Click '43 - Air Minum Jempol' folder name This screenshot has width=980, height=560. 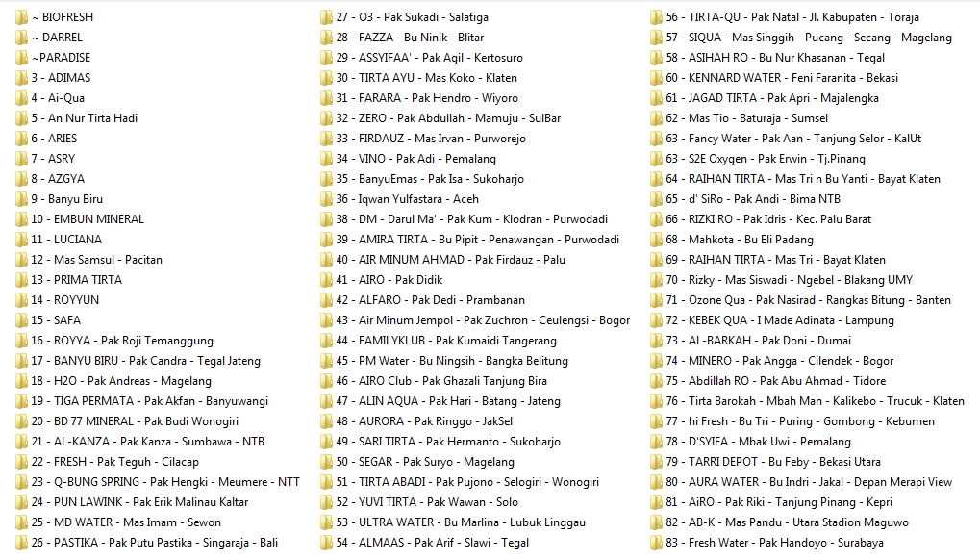(483, 320)
